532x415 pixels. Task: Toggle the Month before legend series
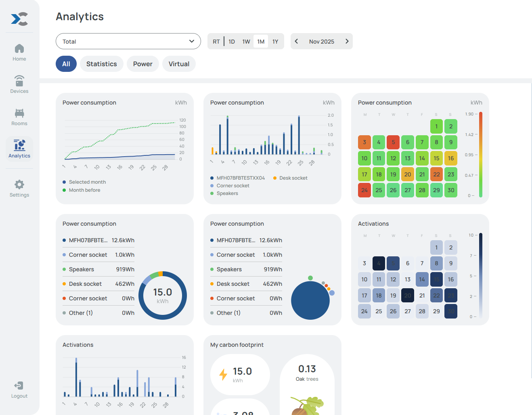[84, 190]
